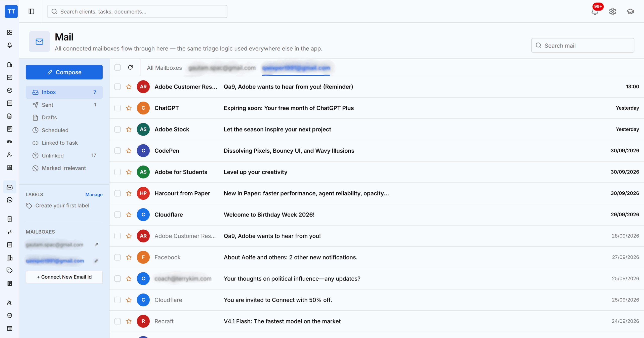Open Scheduled mail folder
The width and height of the screenshot is (644, 338).
[64, 130]
